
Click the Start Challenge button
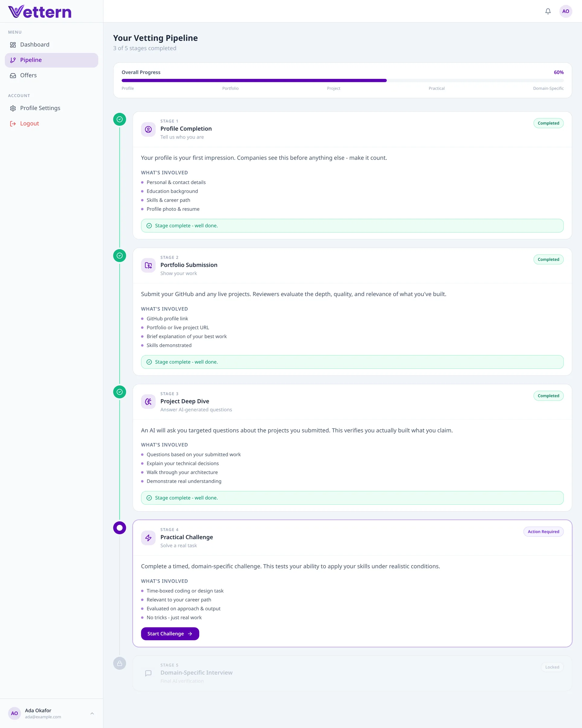[x=170, y=634]
